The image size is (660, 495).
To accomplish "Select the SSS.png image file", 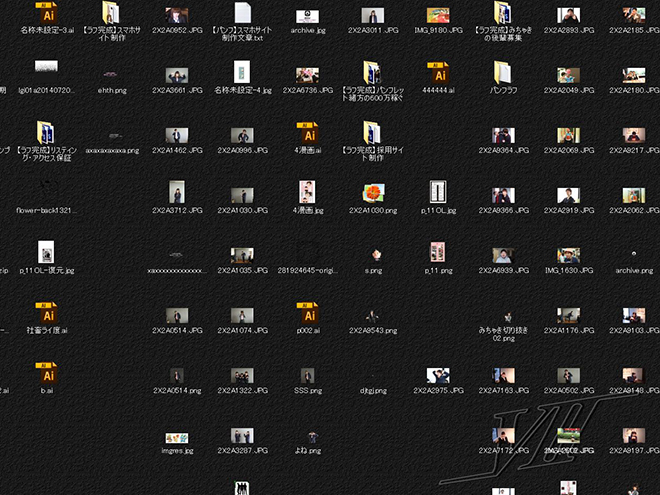I will click(308, 376).
